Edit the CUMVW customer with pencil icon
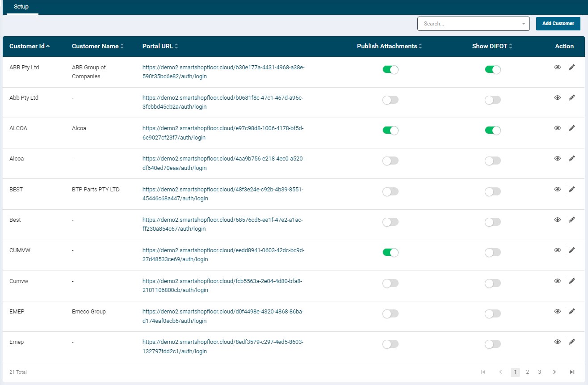588x385 pixels. (572, 250)
